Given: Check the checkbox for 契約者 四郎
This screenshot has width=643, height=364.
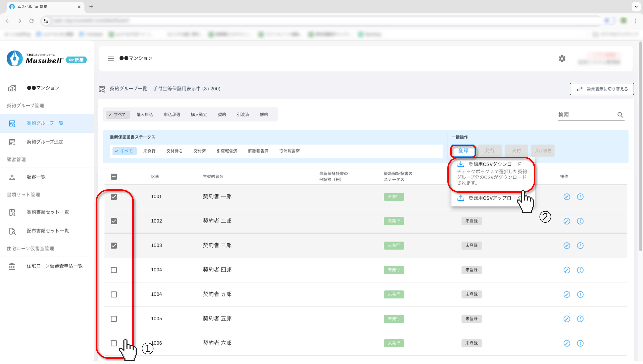Looking at the screenshot, I should click(x=114, y=270).
